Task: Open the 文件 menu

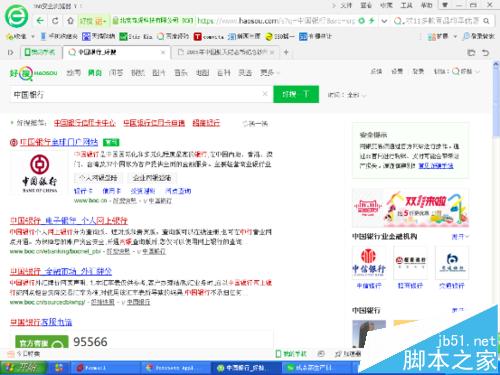Action: (x=346, y=5)
